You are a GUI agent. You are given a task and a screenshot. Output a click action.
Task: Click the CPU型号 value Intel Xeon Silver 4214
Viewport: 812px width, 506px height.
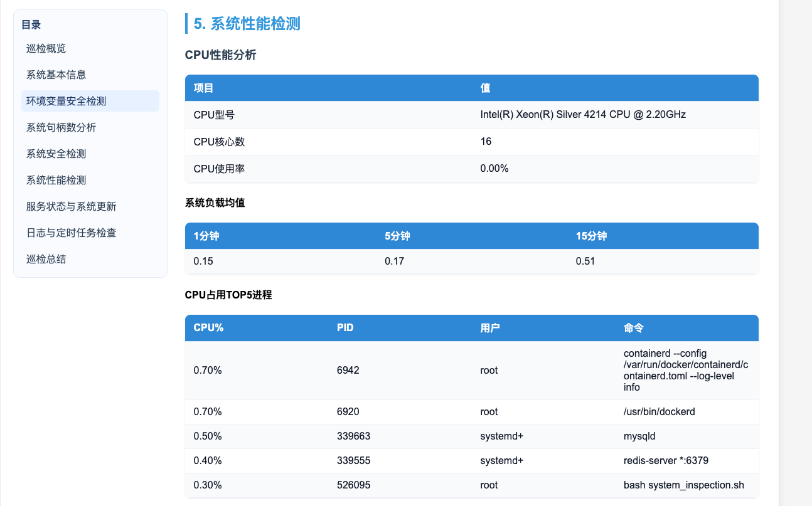(x=583, y=115)
